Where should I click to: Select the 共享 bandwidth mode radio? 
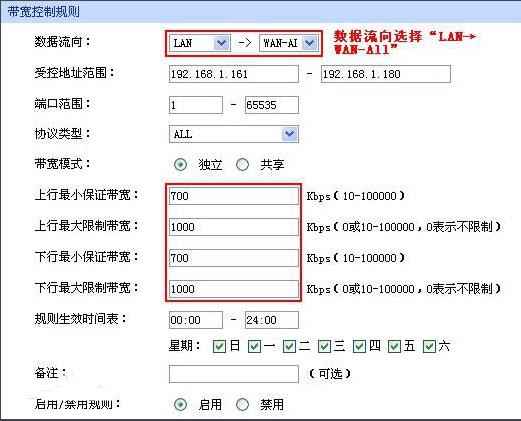242,165
